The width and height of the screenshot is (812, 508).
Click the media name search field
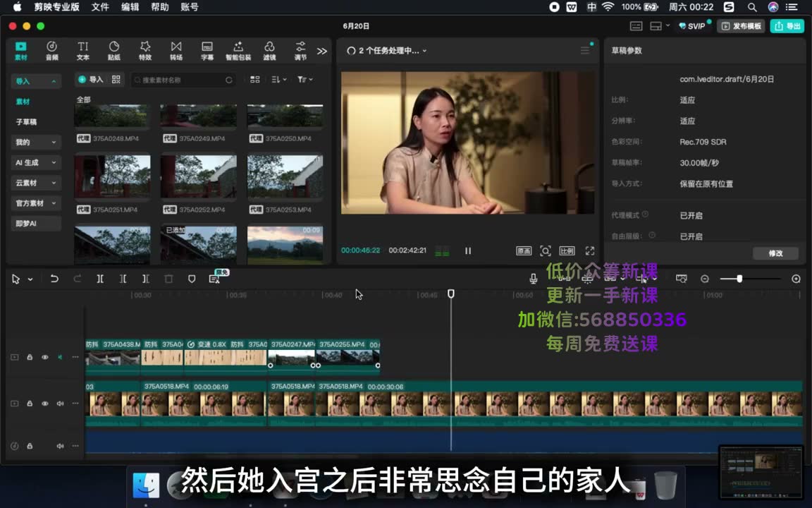pos(183,80)
